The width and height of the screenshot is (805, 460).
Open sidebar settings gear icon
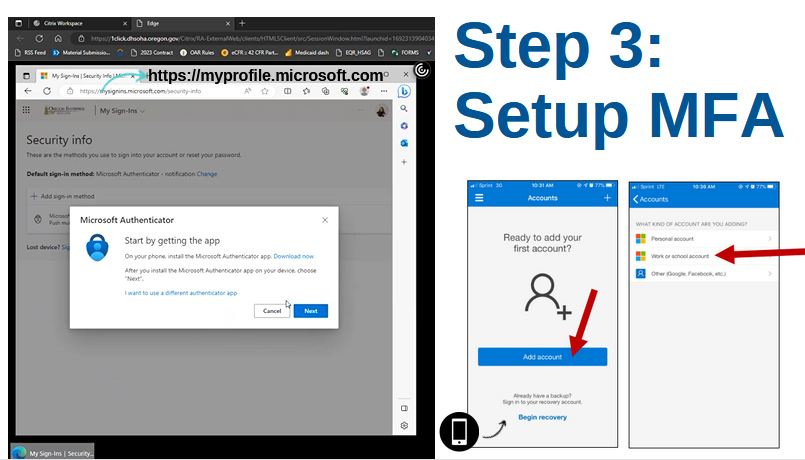404,425
